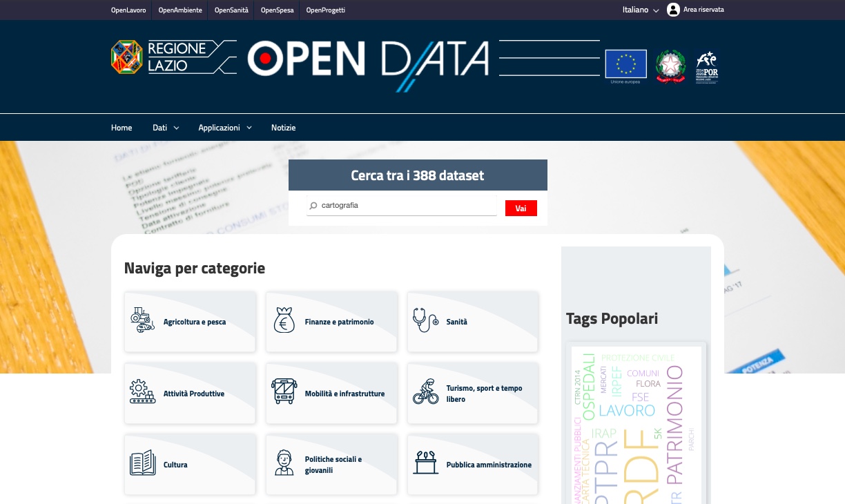845x504 pixels.
Task: Open Mobilità e infrastrutture category
Action: click(331, 394)
